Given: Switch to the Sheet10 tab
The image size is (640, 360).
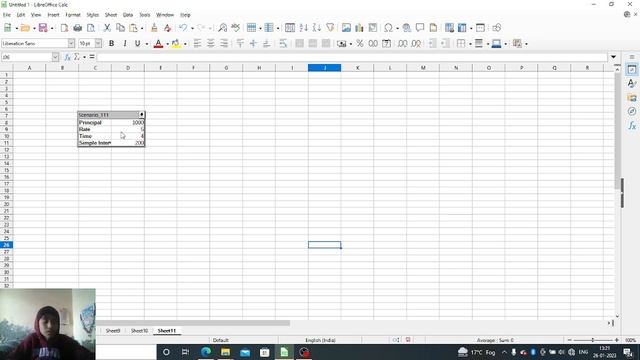Looking at the screenshot, I should pyautogui.click(x=139, y=331).
